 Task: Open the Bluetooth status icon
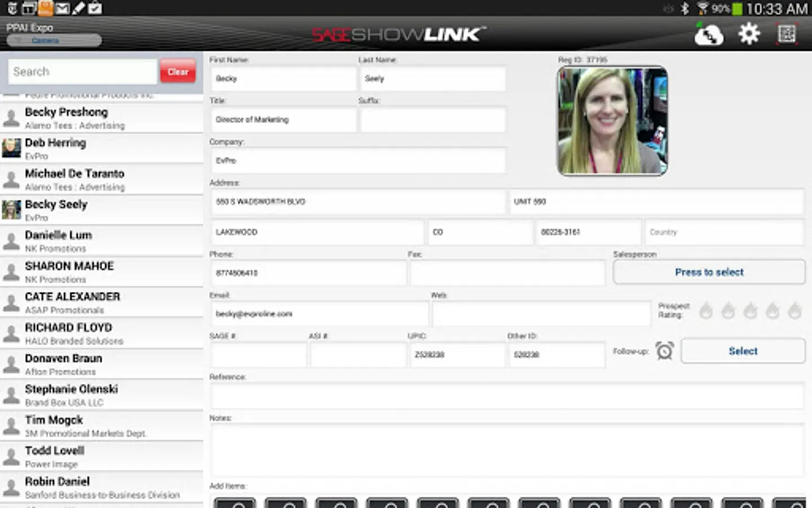coord(685,8)
